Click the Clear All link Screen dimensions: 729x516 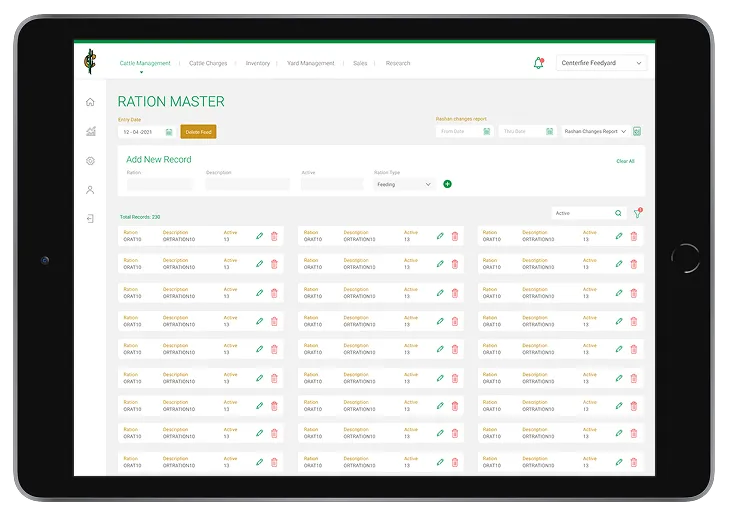625,161
